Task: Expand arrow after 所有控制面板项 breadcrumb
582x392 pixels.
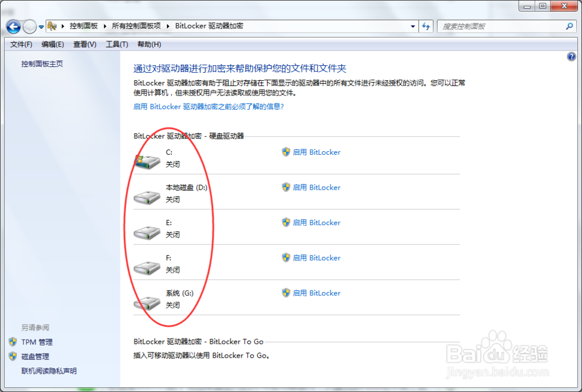Action: pos(168,26)
